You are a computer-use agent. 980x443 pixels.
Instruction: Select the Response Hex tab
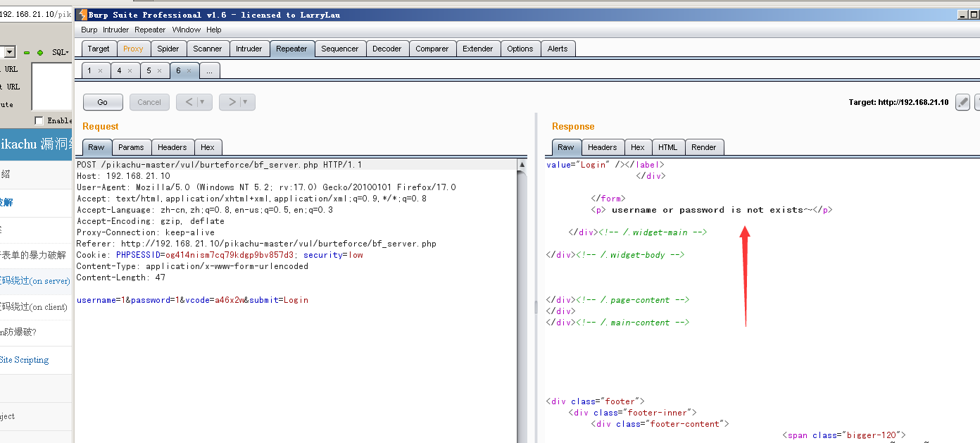[x=638, y=147]
